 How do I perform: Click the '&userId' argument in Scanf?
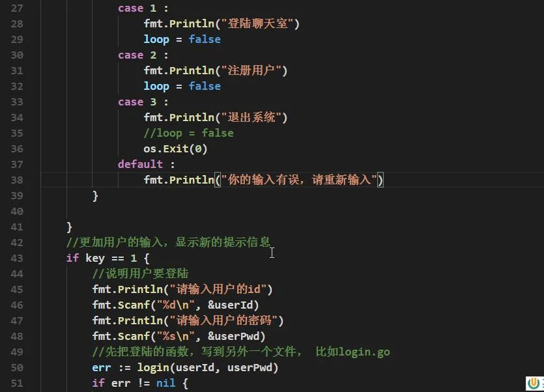pyautogui.click(x=230, y=305)
